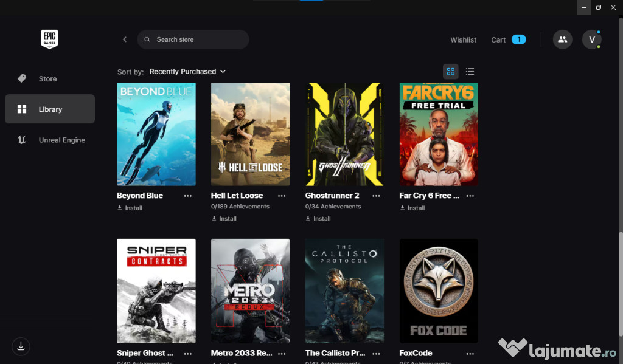Image resolution: width=623 pixels, height=364 pixels.
Task: Click the search magnifier icon
Action: point(147,39)
